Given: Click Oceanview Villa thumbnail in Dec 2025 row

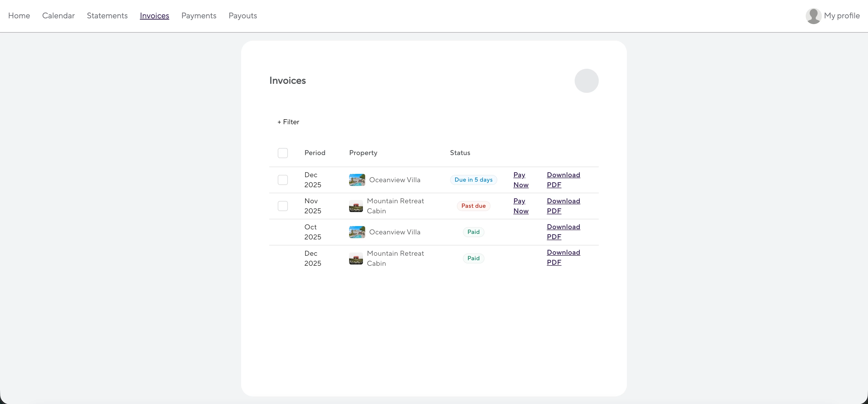Looking at the screenshot, I should click(x=357, y=180).
